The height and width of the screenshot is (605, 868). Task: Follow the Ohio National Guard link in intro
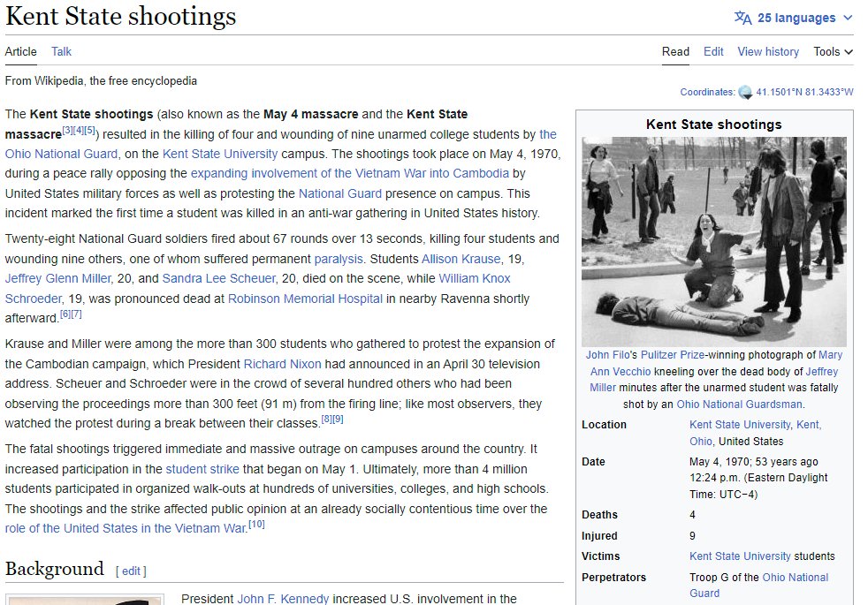coord(62,154)
